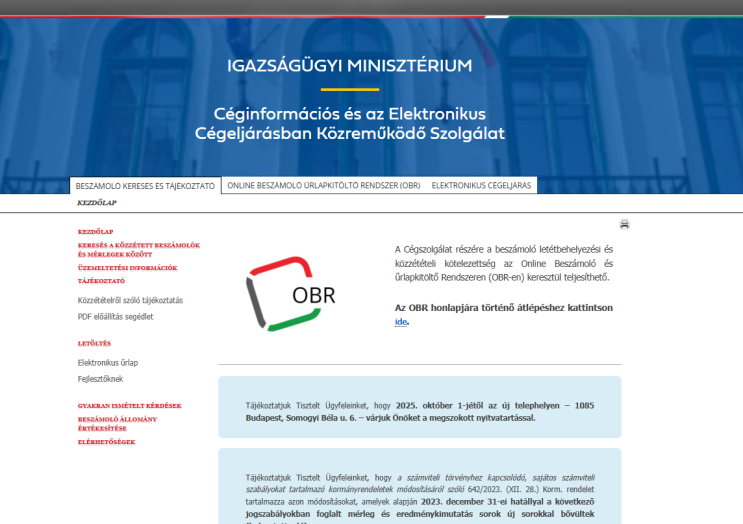Select the Tájékoztató sidebar heading
Image resolution: width=743 pixels, height=524 pixels.
point(101,281)
